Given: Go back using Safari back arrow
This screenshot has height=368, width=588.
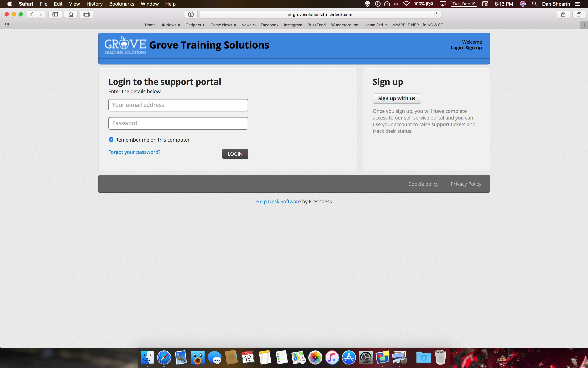Looking at the screenshot, I should (x=32, y=14).
